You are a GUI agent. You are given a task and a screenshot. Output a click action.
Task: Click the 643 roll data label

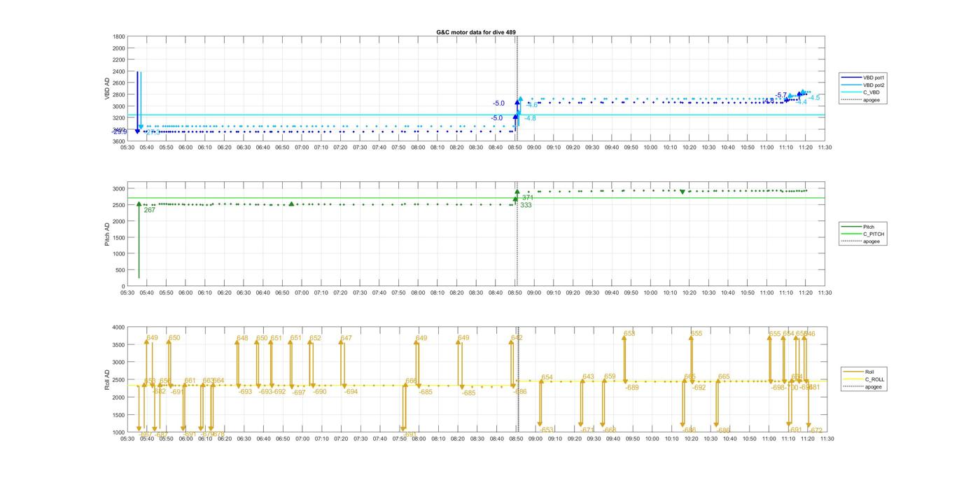[x=588, y=377]
